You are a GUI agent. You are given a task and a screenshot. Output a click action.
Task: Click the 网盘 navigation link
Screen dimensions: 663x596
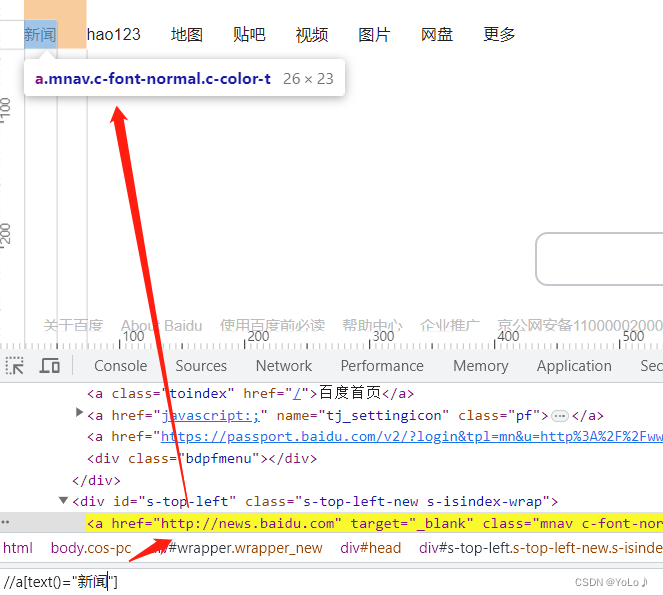pyautogui.click(x=437, y=34)
